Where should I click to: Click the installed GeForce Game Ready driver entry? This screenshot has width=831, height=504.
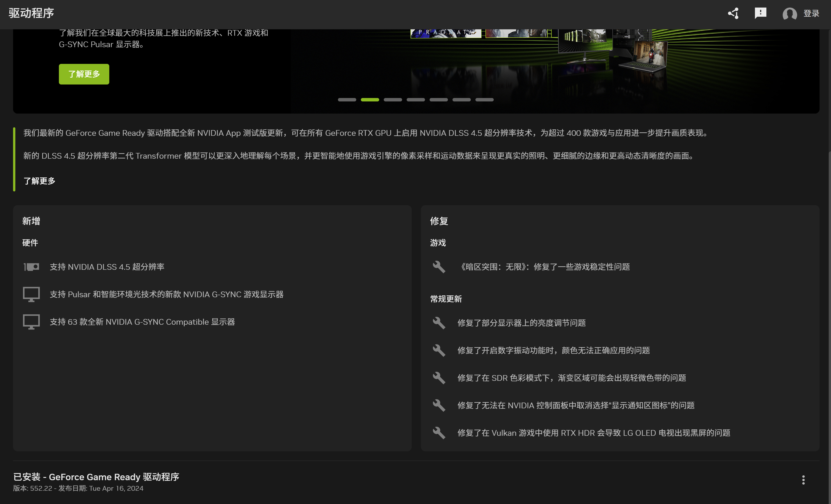point(96,477)
